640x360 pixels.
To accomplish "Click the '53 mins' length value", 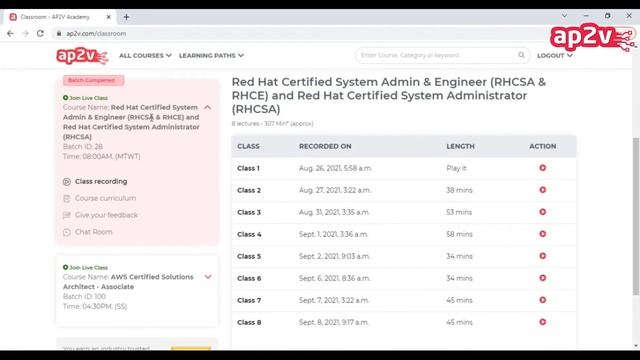I will pos(459,212).
